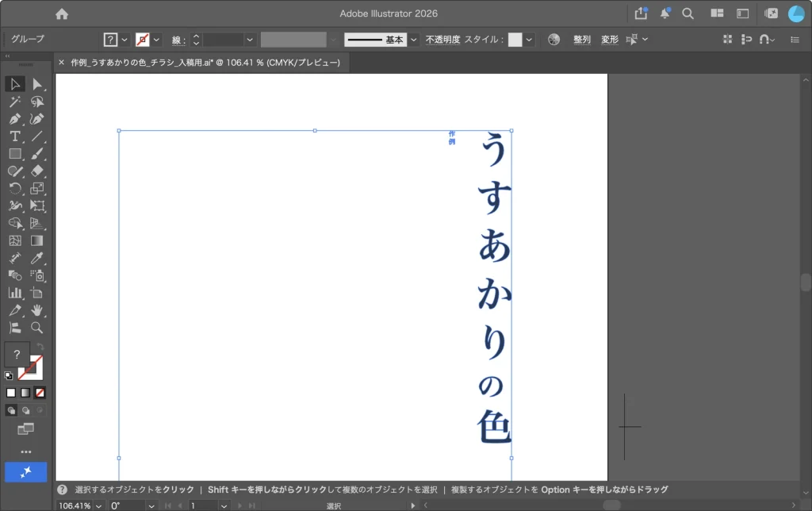The height and width of the screenshot is (511, 812).
Task: Select the Curvature tool
Action: pos(36,119)
